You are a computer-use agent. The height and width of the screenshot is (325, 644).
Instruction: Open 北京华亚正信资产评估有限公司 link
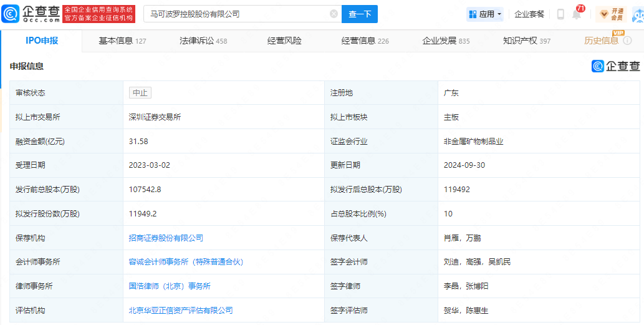pyautogui.click(x=181, y=310)
